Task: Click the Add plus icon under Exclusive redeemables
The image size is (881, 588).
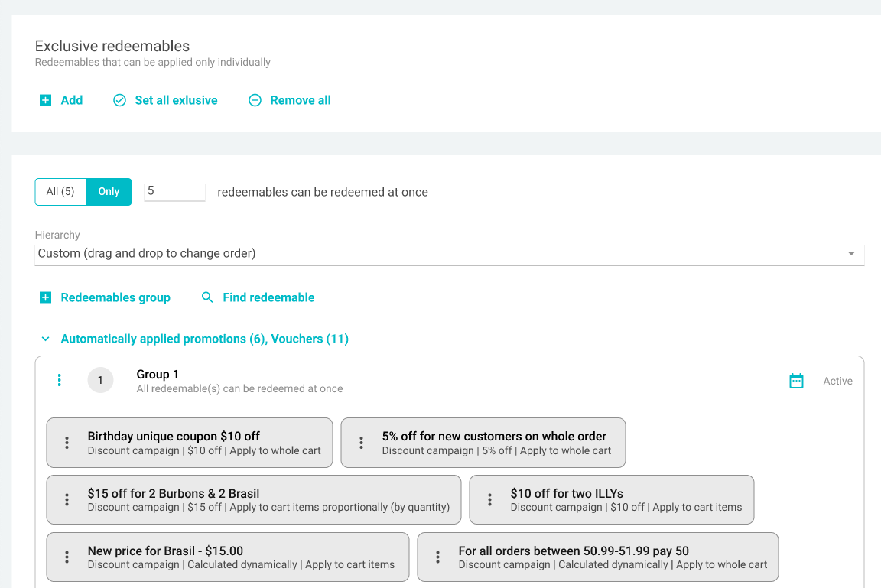Action: (45, 100)
